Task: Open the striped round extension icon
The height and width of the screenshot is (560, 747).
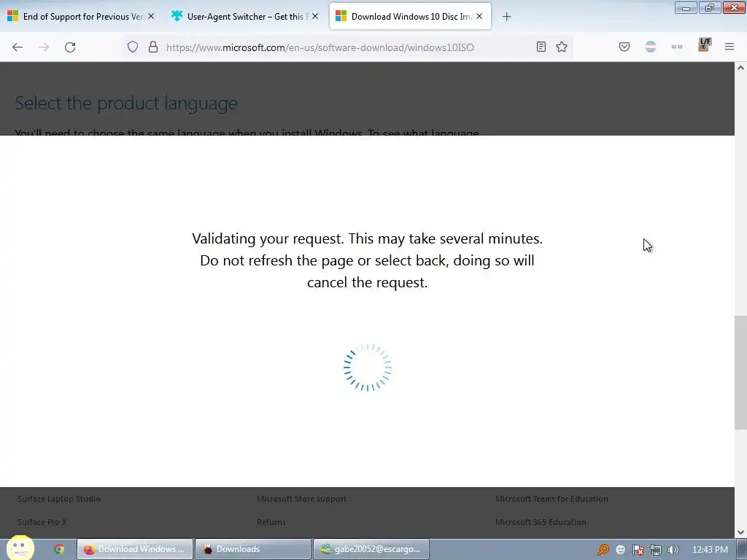Action: pos(650,47)
